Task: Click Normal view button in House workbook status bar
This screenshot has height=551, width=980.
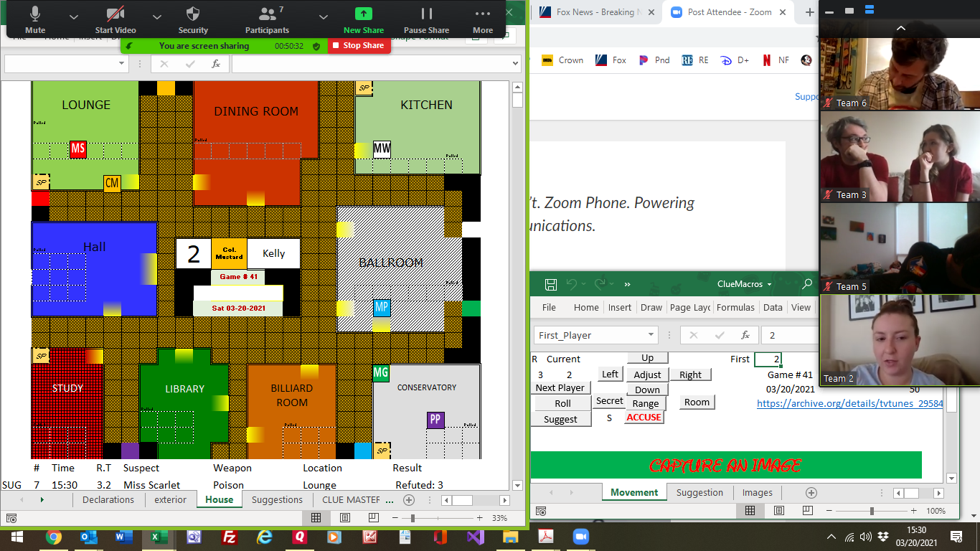Action: (x=316, y=518)
